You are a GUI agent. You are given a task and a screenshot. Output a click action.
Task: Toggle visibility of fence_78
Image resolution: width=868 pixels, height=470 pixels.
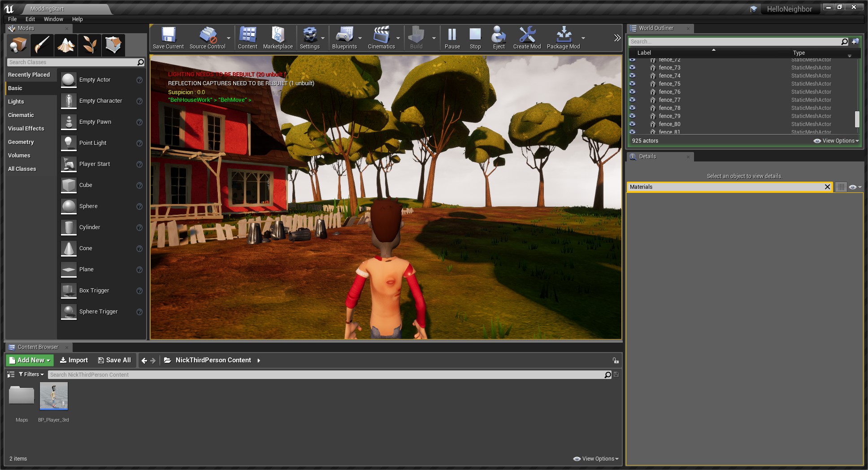632,108
